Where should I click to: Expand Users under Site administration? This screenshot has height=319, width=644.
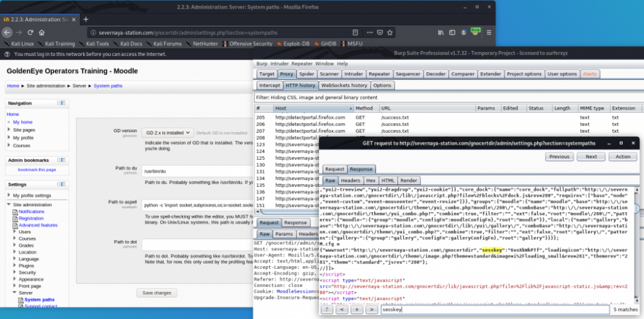tap(15, 232)
